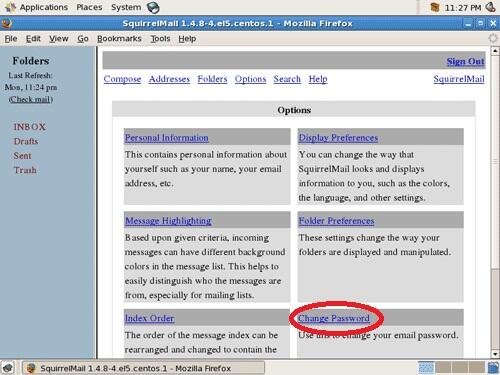
Task: Switch to first workspace in switcher
Action: point(426,368)
